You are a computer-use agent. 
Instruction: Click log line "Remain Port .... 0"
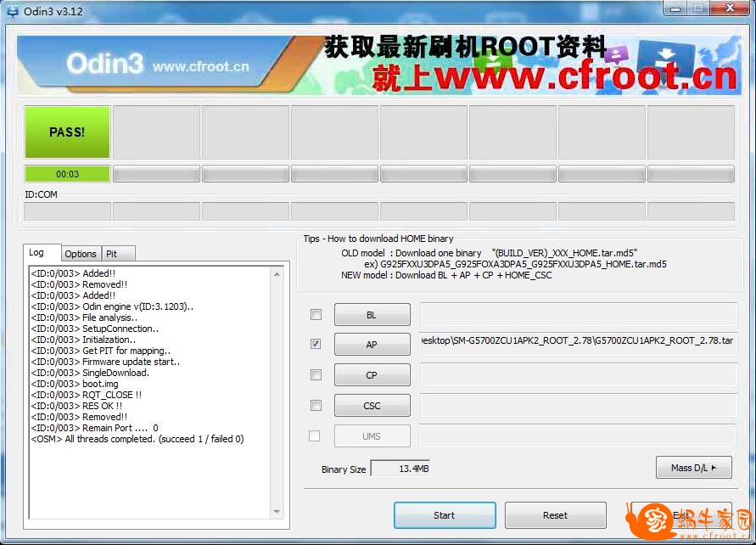tap(94, 429)
